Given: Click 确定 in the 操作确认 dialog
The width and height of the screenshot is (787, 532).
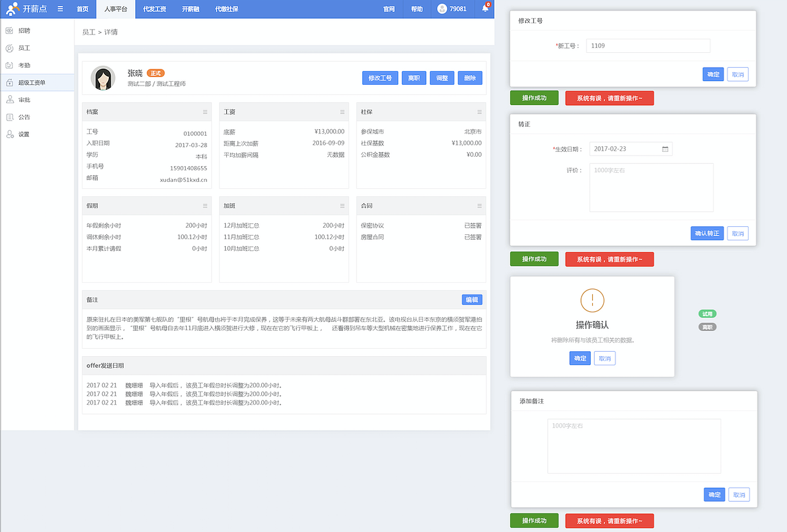Looking at the screenshot, I should click(x=580, y=359).
